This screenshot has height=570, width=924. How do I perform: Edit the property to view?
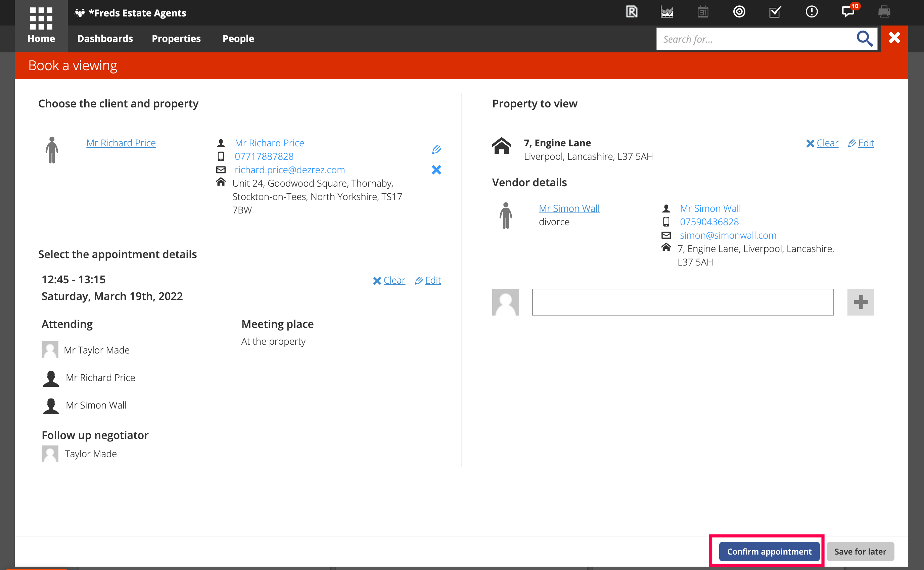pos(861,143)
